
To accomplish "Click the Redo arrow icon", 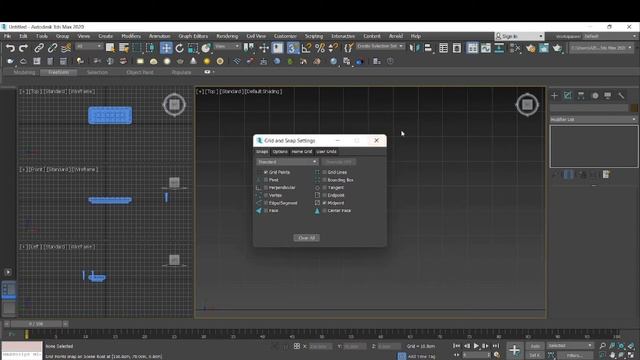I will click(24, 48).
